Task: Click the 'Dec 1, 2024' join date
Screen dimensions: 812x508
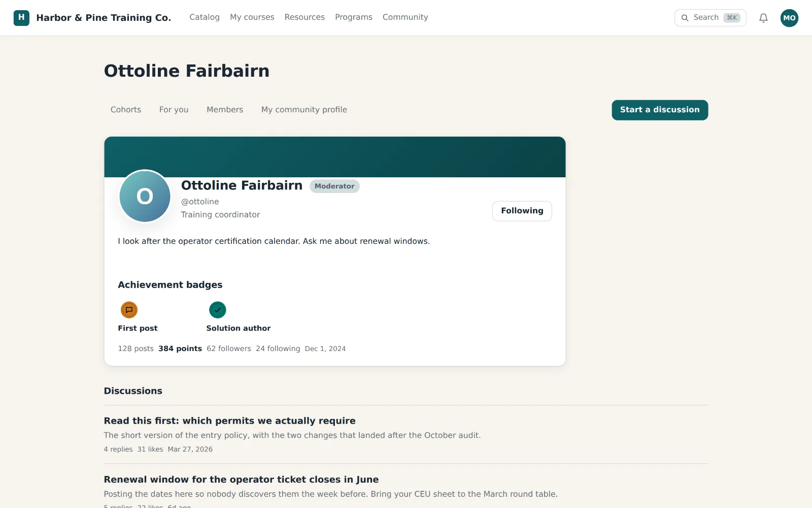Action: 325,348
